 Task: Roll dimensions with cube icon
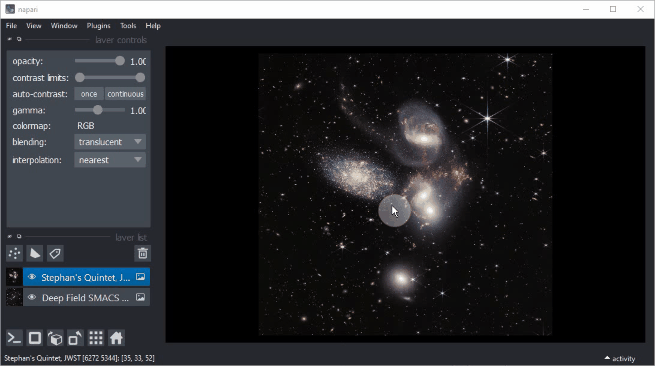tap(55, 338)
